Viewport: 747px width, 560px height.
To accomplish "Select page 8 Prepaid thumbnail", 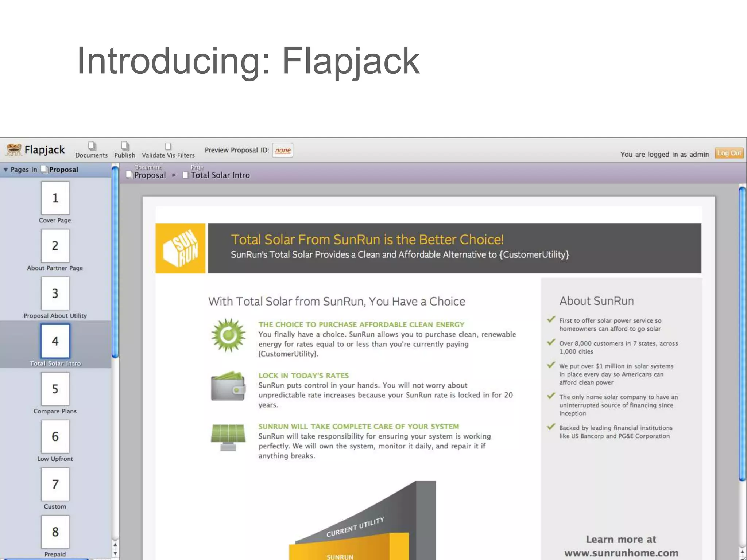I will (x=55, y=532).
